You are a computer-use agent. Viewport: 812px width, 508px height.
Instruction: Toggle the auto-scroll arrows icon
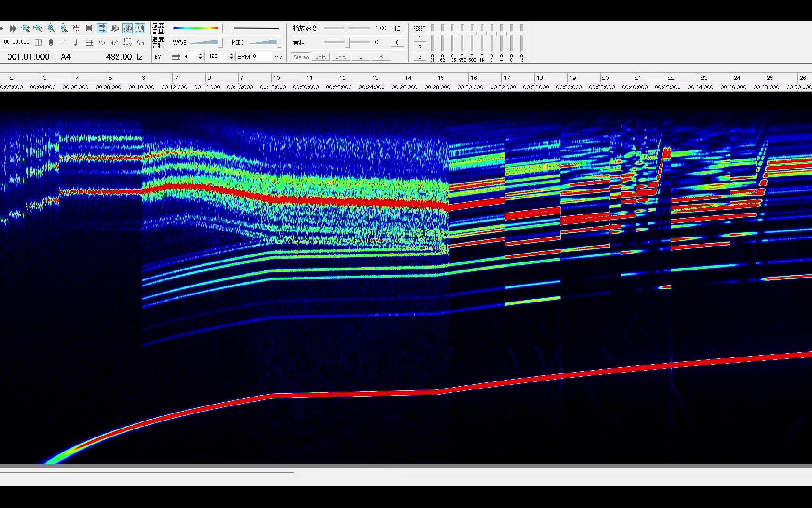click(x=101, y=29)
